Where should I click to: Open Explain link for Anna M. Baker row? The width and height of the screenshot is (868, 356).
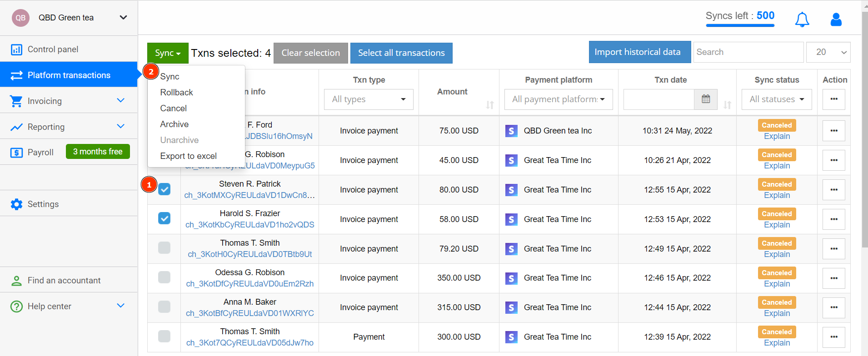click(777, 313)
